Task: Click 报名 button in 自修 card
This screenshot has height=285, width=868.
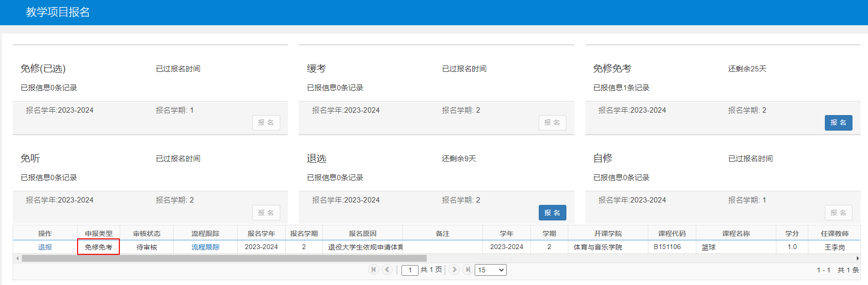Action: (838, 213)
